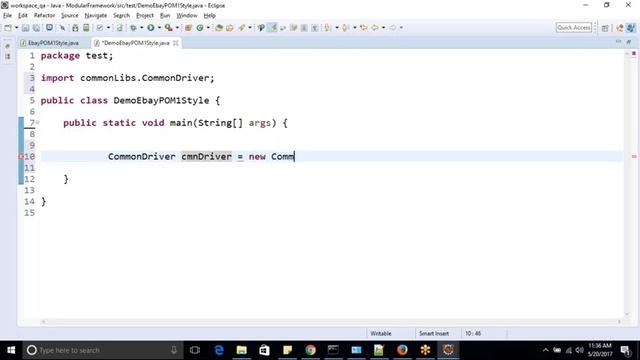The height and width of the screenshot is (360, 640).
Task: Click the Writable status bar entry
Action: (x=380, y=333)
